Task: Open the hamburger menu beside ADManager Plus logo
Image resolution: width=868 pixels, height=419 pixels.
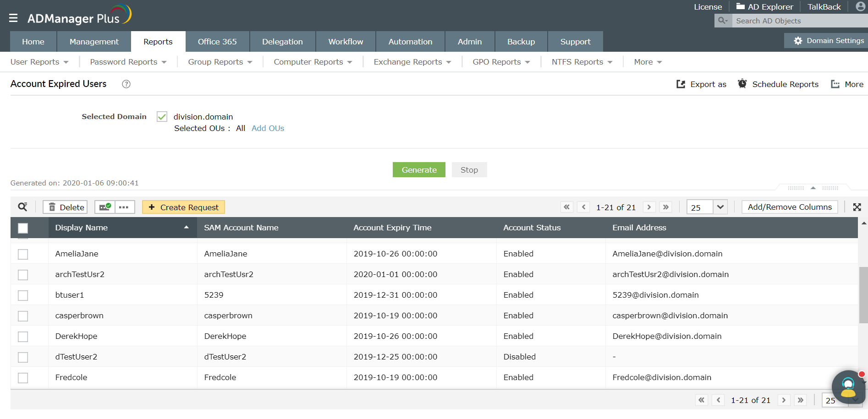Action: pos(13,17)
